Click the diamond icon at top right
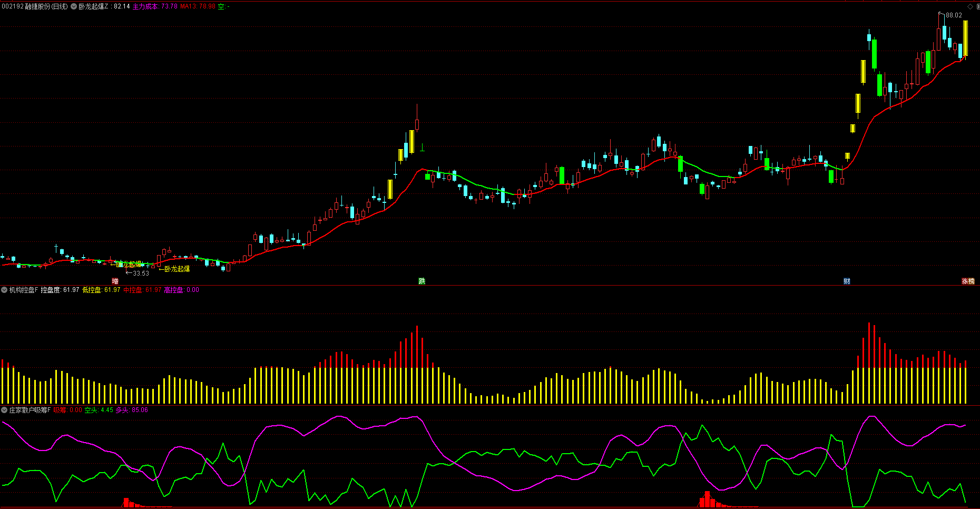The width and height of the screenshot is (980, 509). tap(971, 7)
